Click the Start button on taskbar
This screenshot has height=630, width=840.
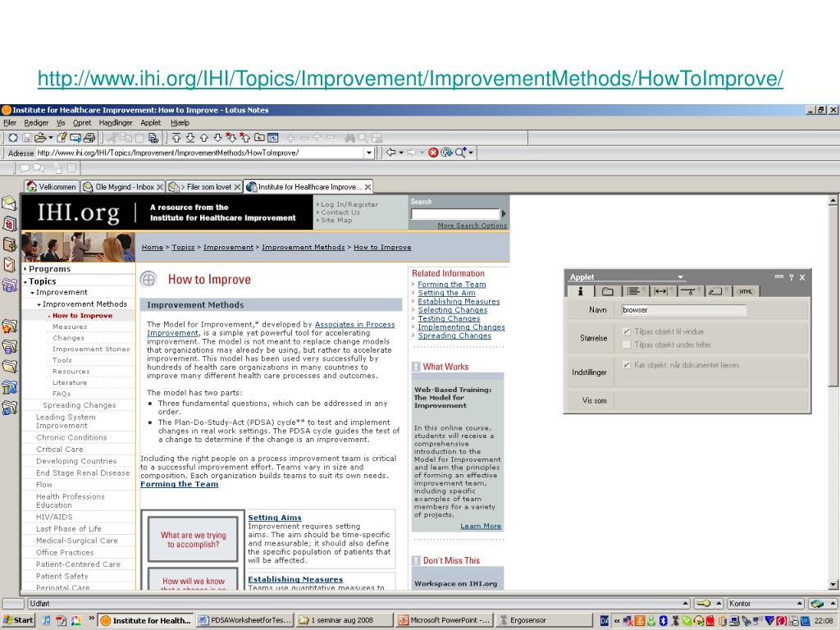tap(18, 620)
